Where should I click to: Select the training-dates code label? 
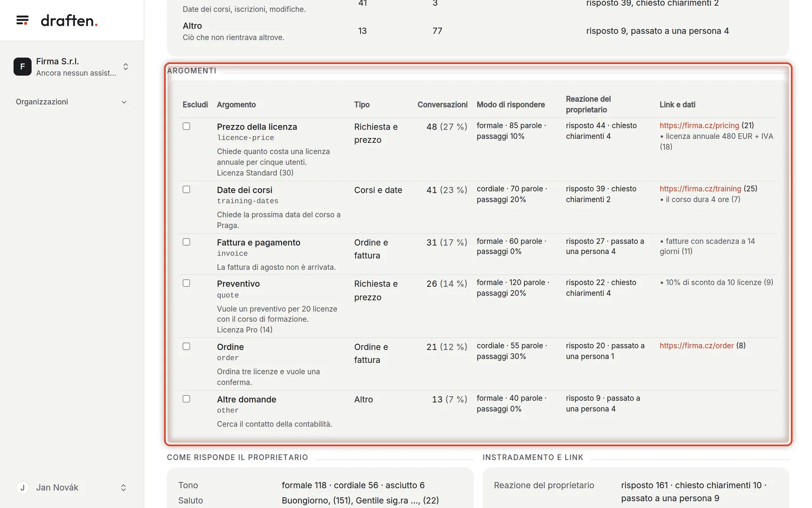click(x=247, y=201)
